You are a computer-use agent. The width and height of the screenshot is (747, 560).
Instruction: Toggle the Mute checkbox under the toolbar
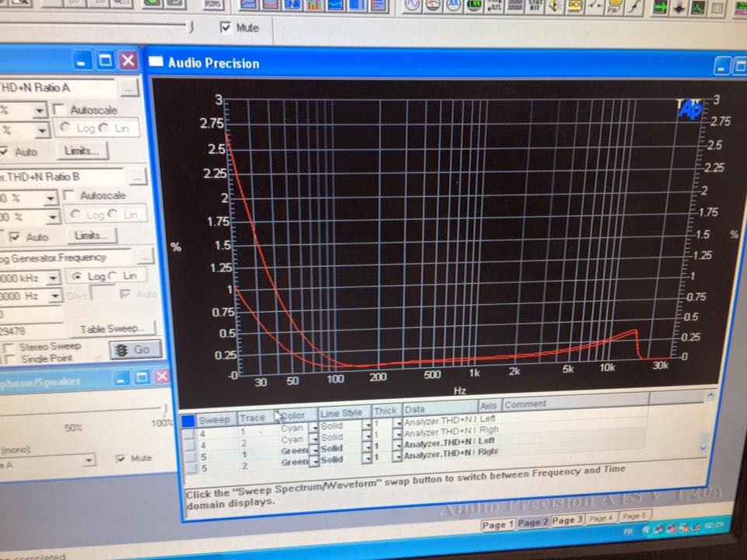[x=226, y=28]
